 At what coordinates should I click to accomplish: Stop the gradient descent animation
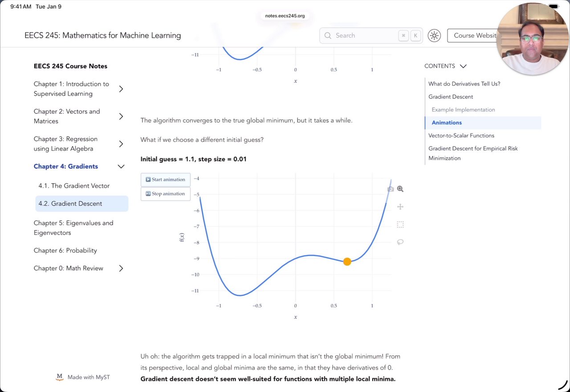pos(166,194)
